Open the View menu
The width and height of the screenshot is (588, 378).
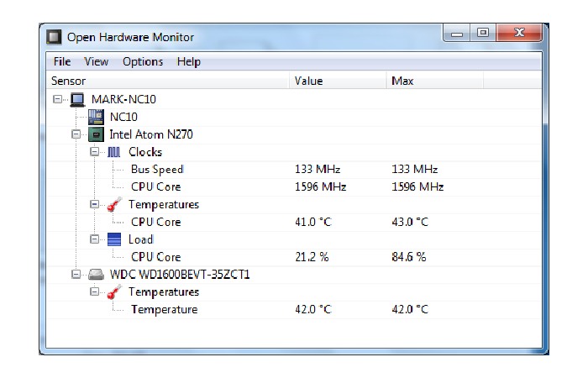point(96,61)
